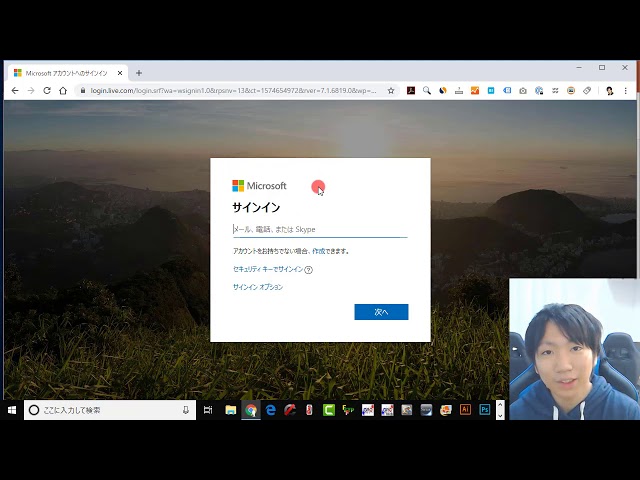Click the browser forward arrow
The height and width of the screenshot is (480, 640).
[x=31, y=91]
